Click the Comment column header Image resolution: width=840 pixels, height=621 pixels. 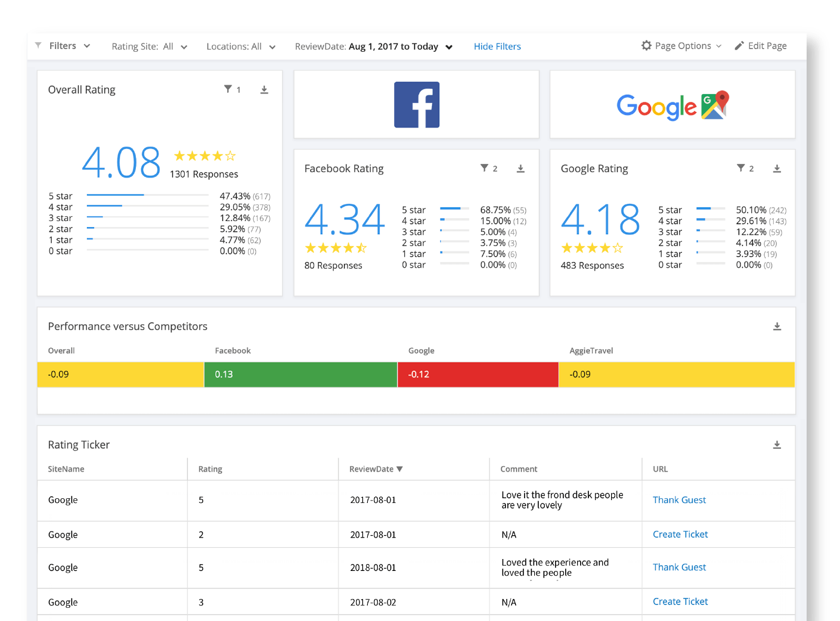click(x=519, y=469)
